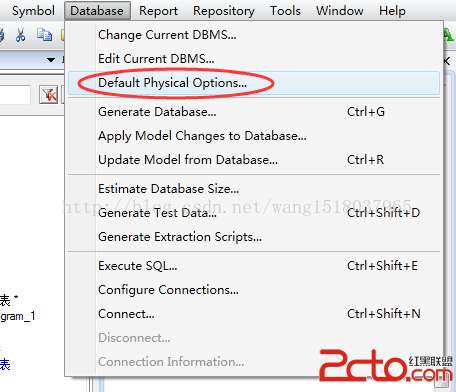
Task: Select Edit Current DBMS... entry
Action: [254, 59]
